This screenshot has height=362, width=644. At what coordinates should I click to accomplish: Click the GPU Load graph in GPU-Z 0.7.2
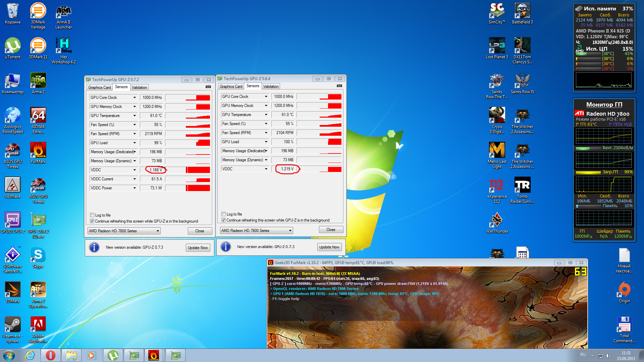click(187, 143)
